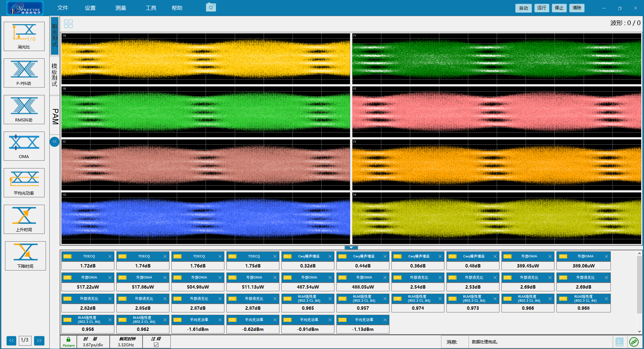Click the 1C 外部OMA value 504.98uW
Viewport: 644px width, 349px height.
pyautogui.click(x=198, y=287)
